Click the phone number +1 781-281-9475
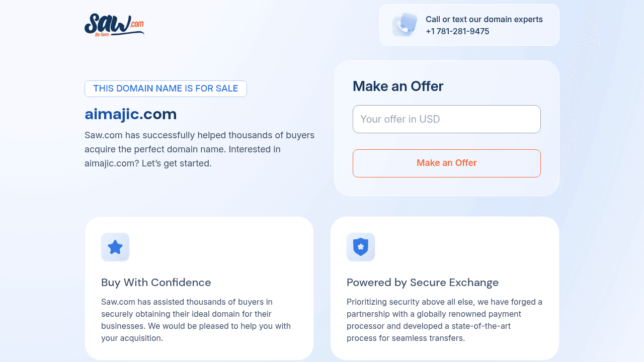Viewport: 644px width, 362px height. pyautogui.click(x=458, y=31)
